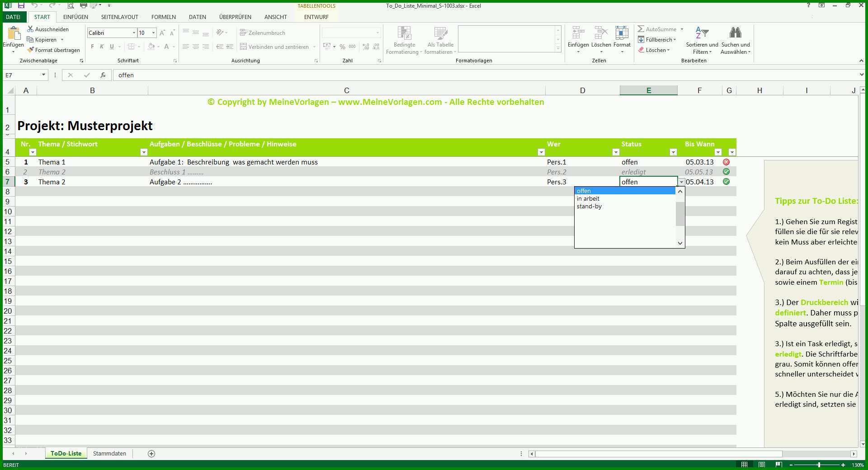
Task: Undo the last action
Action: click(x=34, y=5)
